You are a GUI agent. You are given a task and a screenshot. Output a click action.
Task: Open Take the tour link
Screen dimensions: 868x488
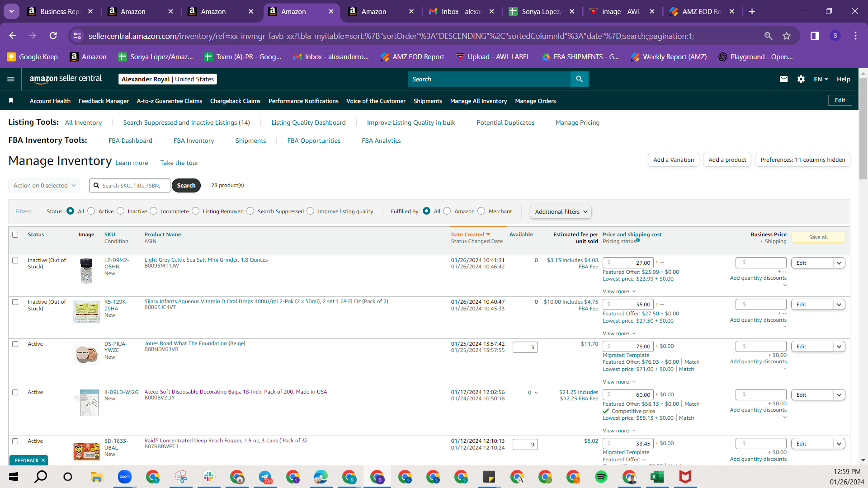coord(179,163)
